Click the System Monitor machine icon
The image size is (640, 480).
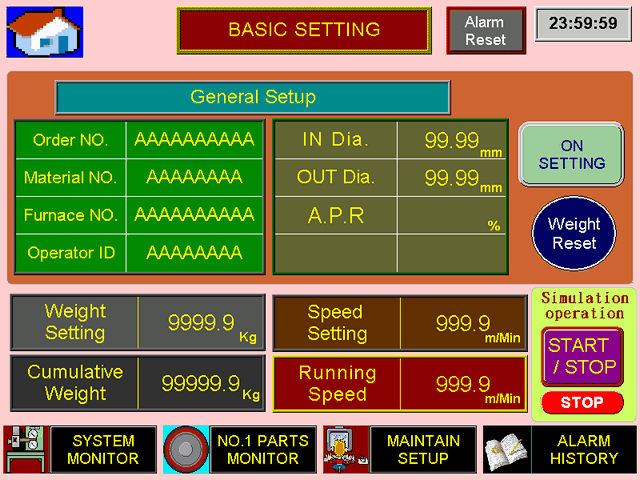pos(25,450)
